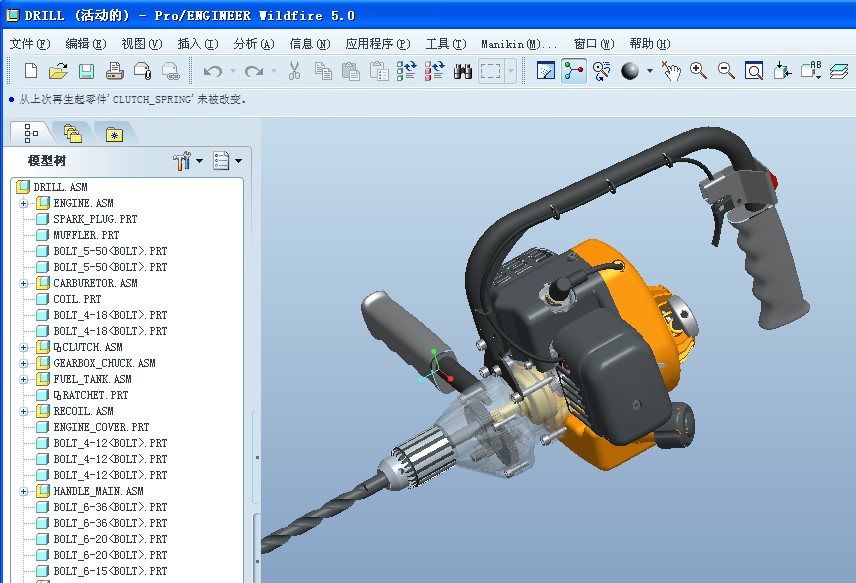
Task: Select the Zoom Out magnifier tool
Action: 726,71
